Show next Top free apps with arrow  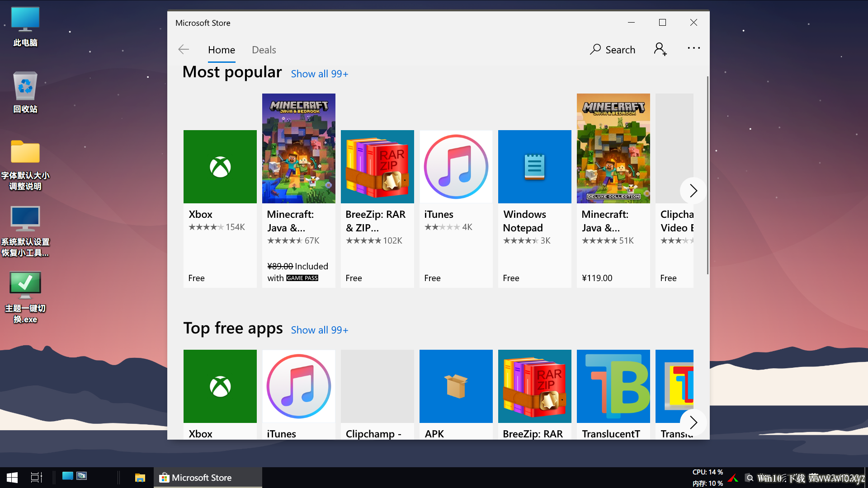(x=693, y=422)
